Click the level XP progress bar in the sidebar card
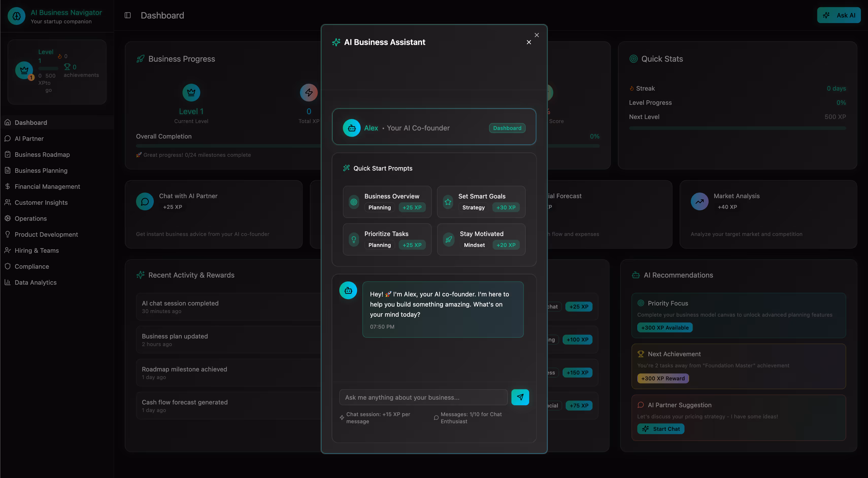 tap(48, 69)
